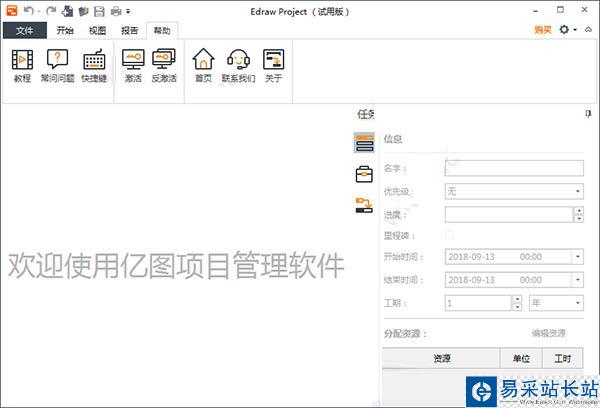
Task: Open the 常问问题 FAQ icon
Action: pyautogui.click(x=57, y=59)
